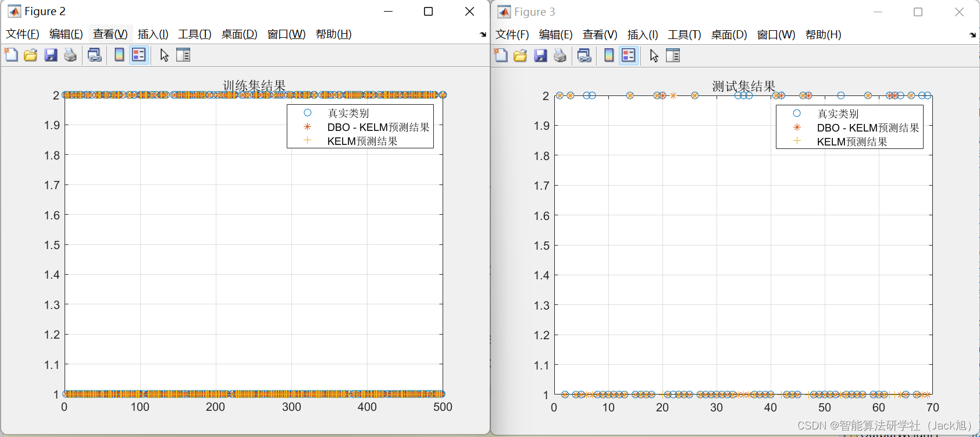Click KELM预测结果 legend entry in Figure 3
Screen dimensions: 980x437
(852, 141)
